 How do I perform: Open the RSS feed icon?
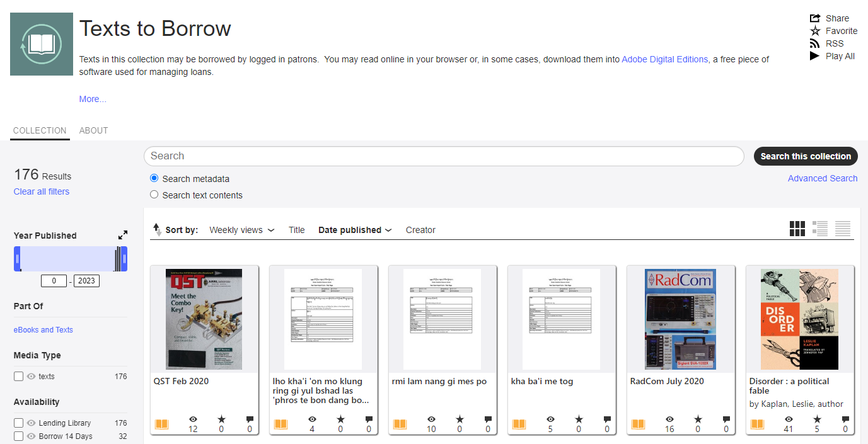(815, 43)
